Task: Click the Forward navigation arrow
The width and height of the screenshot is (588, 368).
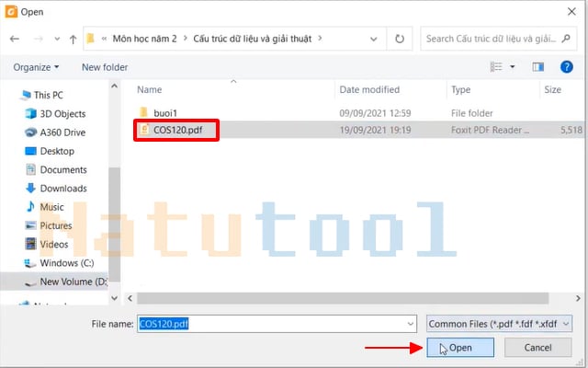Action: coord(38,39)
